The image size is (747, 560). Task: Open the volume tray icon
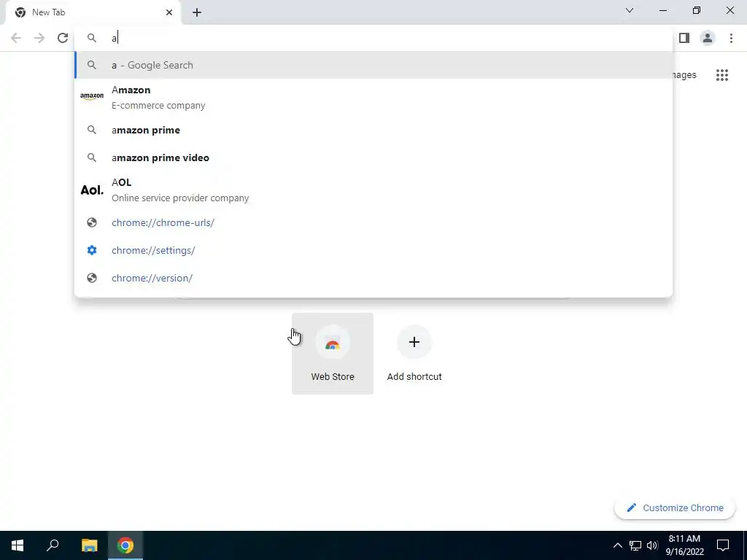point(652,545)
